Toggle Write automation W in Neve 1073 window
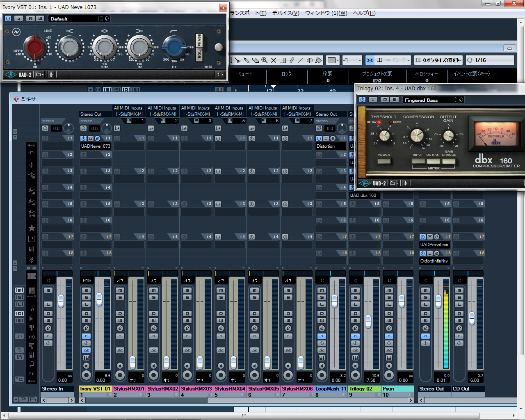This screenshot has height=420, width=525. click(40, 18)
